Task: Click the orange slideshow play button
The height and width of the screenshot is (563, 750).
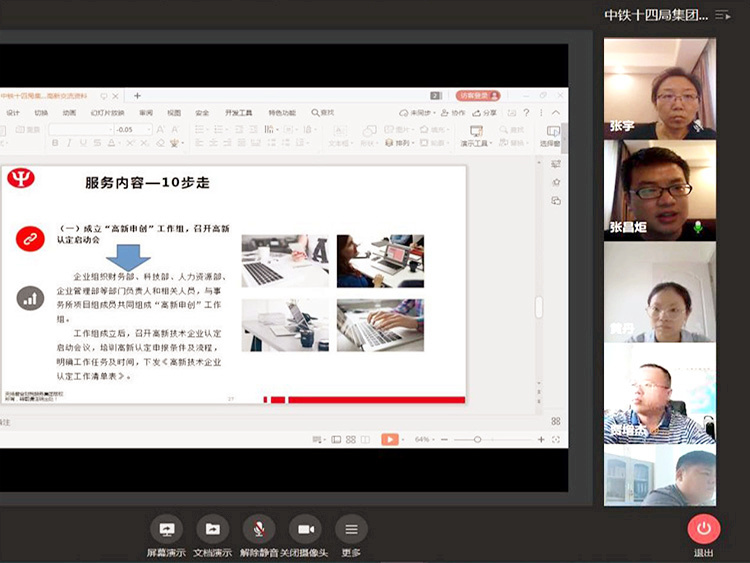Action: click(x=389, y=439)
